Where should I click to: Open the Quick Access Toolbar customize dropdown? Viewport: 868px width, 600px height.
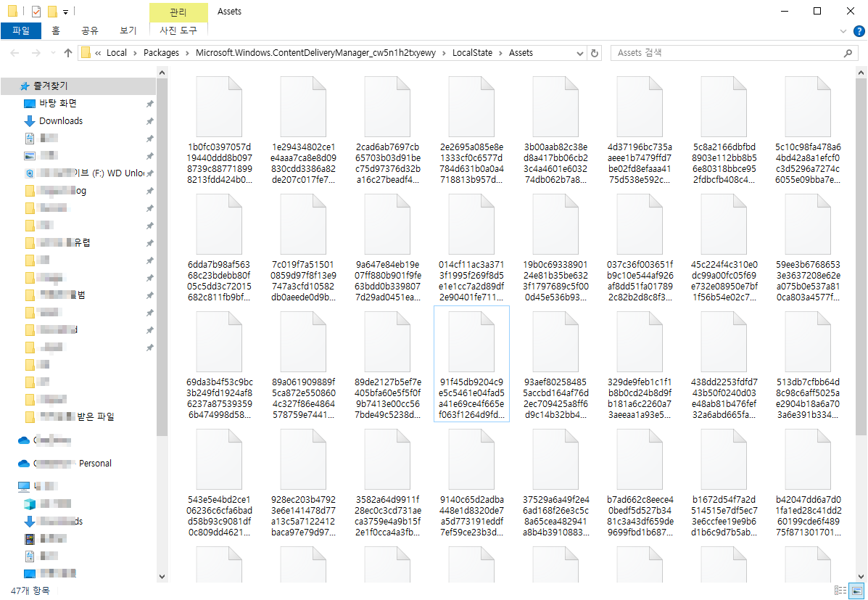(65, 12)
